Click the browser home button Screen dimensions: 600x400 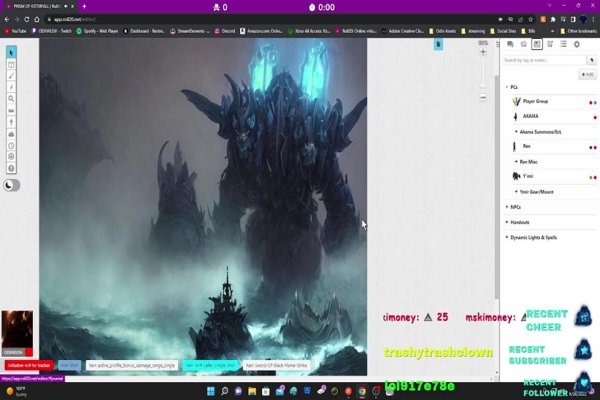(x=37, y=19)
